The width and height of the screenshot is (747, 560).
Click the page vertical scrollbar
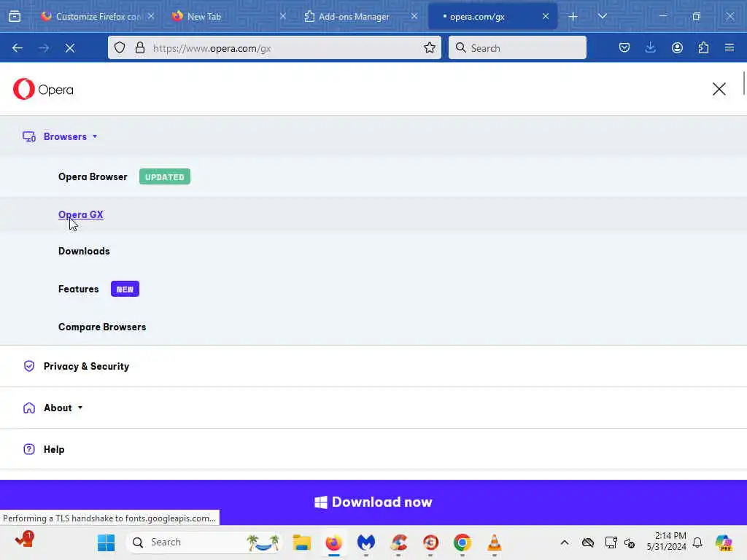coord(743,83)
